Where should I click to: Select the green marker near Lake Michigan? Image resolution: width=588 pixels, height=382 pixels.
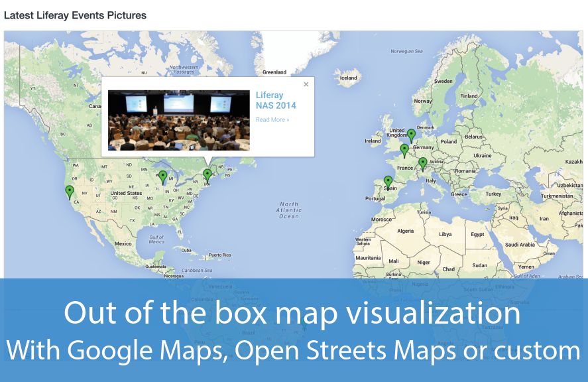(x=163, y=176)
